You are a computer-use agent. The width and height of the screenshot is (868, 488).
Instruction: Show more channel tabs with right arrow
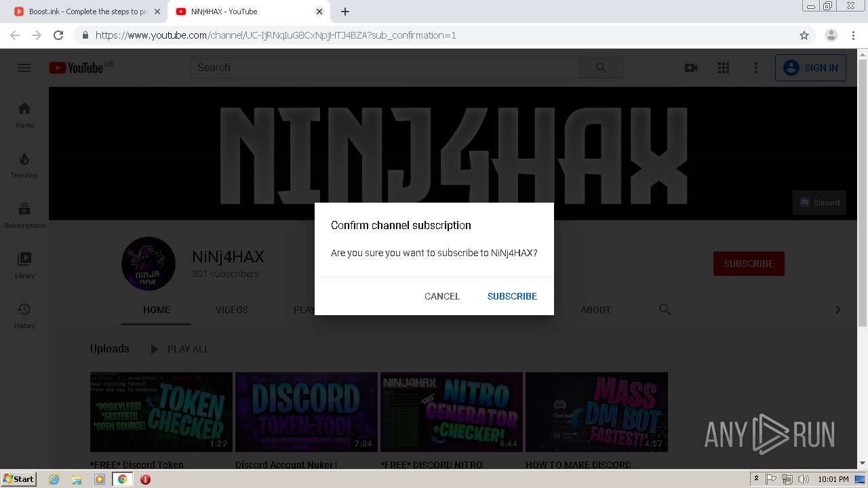point(838,310)
